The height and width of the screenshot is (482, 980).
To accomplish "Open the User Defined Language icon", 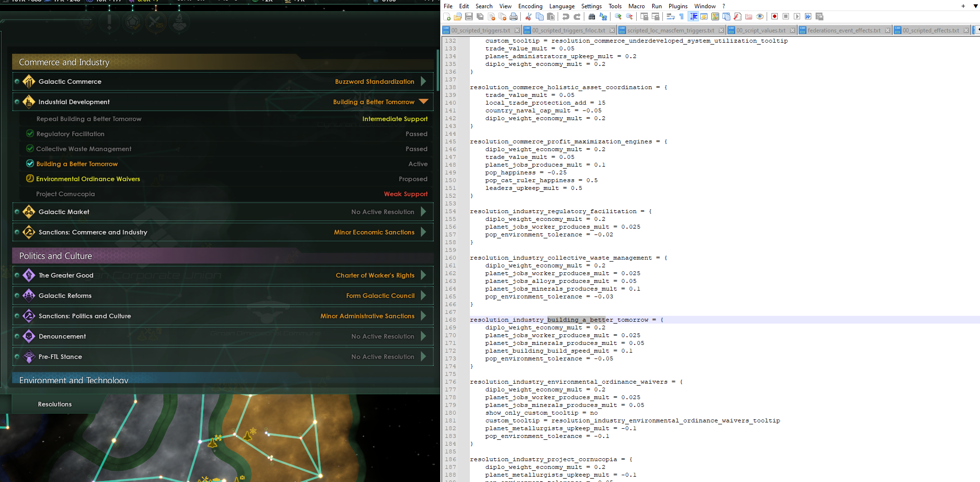I will tap(704, 16).
